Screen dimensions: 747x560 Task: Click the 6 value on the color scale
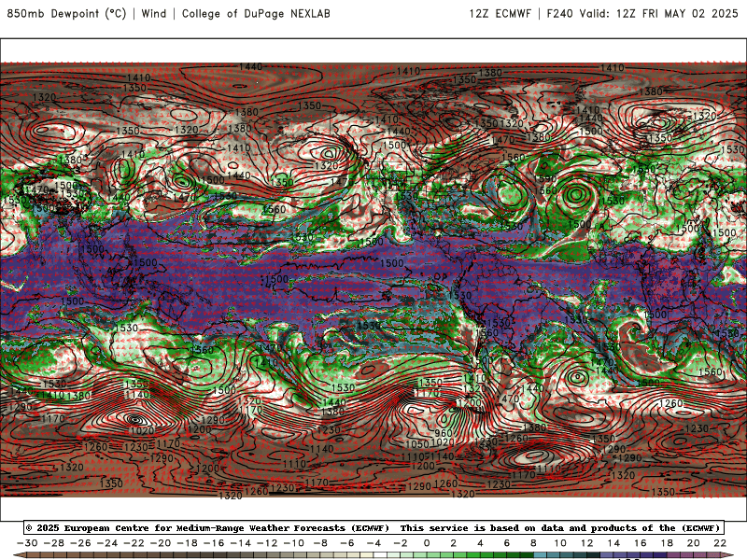click(507, 543)
